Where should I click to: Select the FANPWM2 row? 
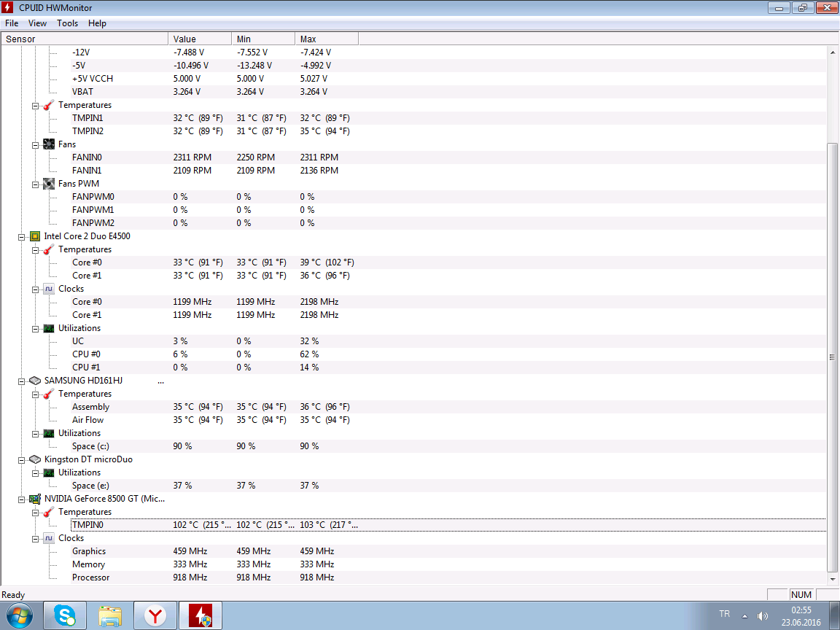tap(448, 223)
